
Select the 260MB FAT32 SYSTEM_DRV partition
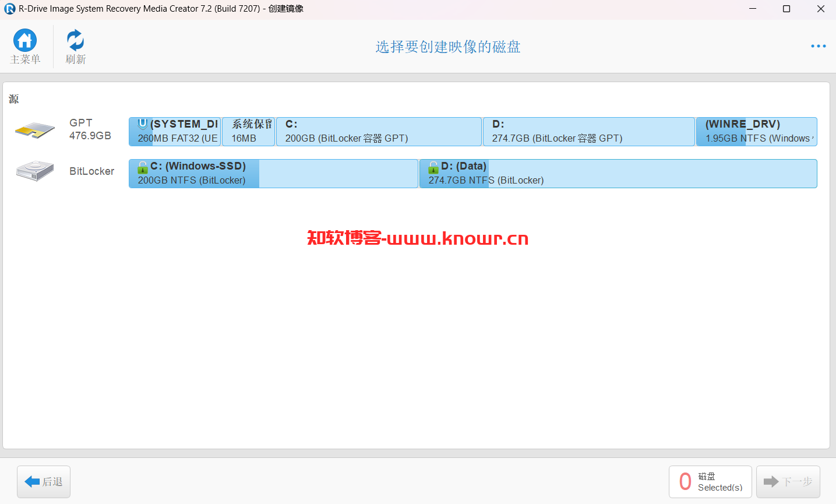click(x=175, y=132)
